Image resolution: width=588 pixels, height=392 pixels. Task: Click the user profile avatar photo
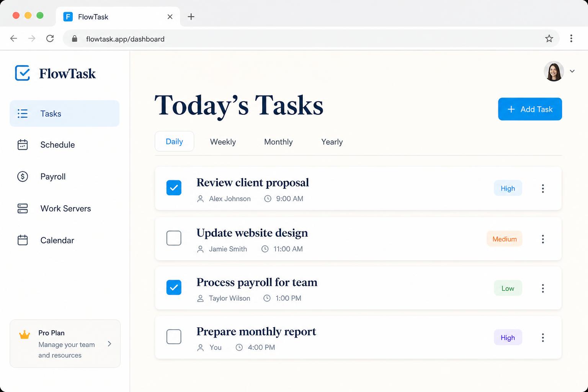point(554,71)
